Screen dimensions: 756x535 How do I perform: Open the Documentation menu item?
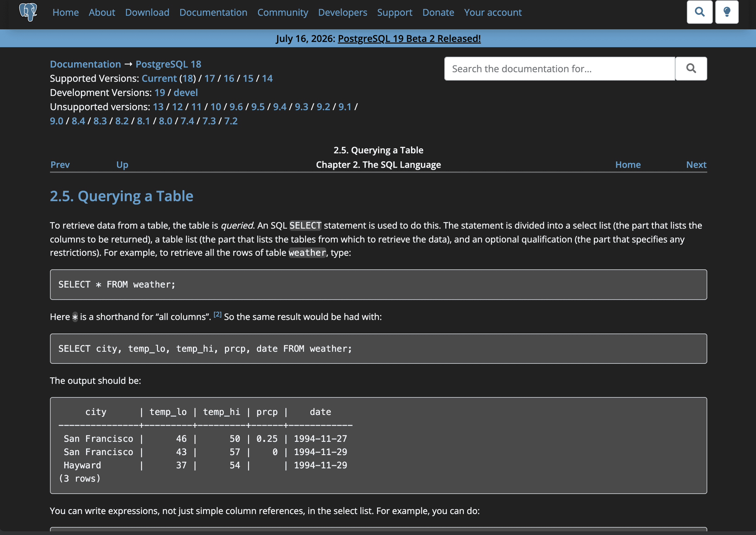213,13
